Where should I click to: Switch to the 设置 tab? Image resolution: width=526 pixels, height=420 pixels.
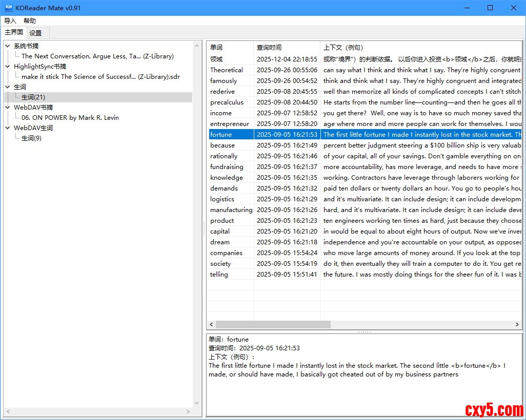pos(35,33)
